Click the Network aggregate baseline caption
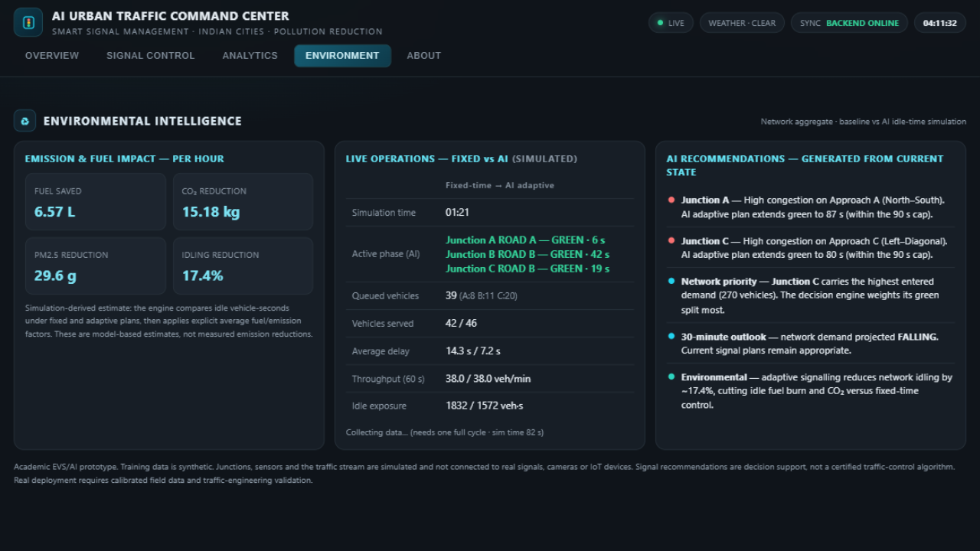This screenshot has height=551, width=980. [x=864, y=122]
